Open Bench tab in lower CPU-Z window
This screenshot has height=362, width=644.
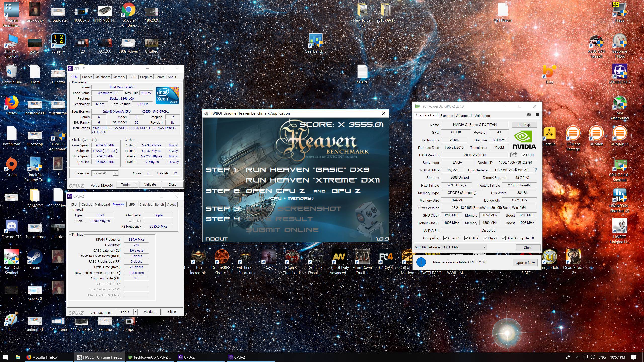click(x=159, y=205)
